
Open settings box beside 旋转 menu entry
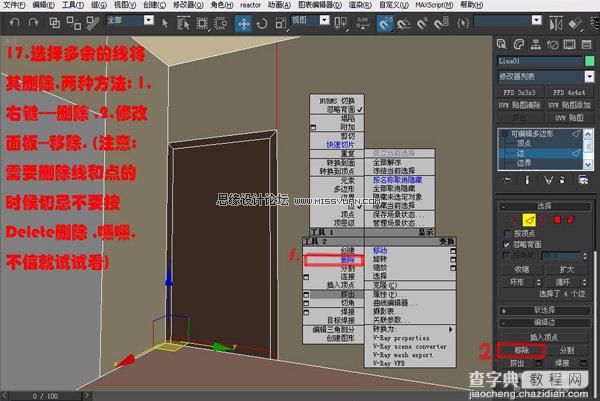point(453,259)
